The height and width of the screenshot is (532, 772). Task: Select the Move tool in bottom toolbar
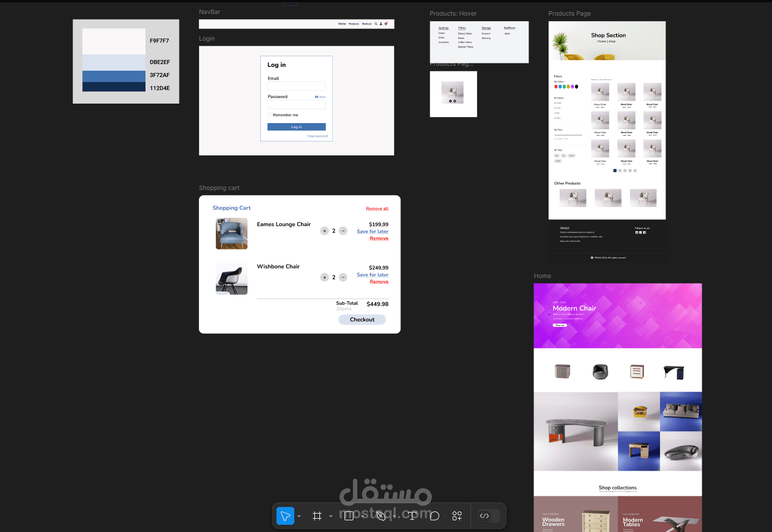(x=285, y=516)
